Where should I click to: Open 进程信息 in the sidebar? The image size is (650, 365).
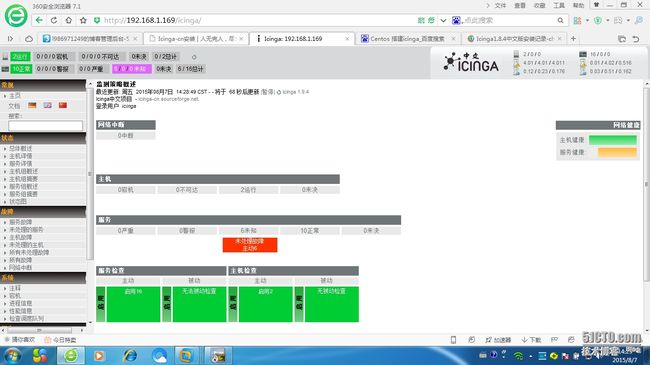pyautogui.click(x=21, y=303)
